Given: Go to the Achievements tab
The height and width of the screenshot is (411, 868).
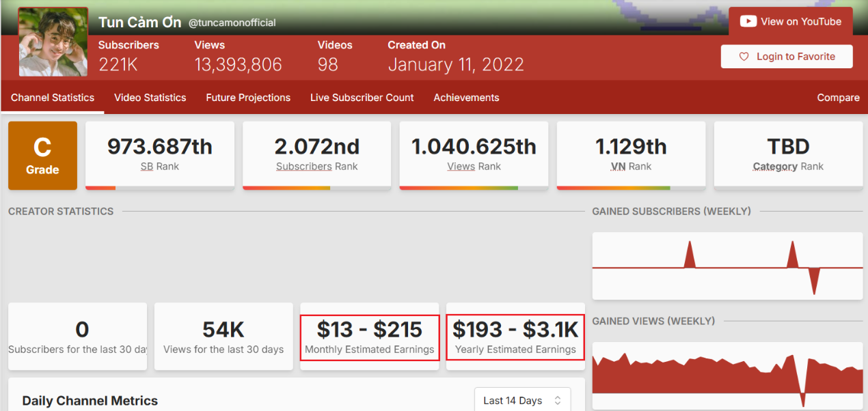Looking at the screenshot, I should (x=466, y=98).
